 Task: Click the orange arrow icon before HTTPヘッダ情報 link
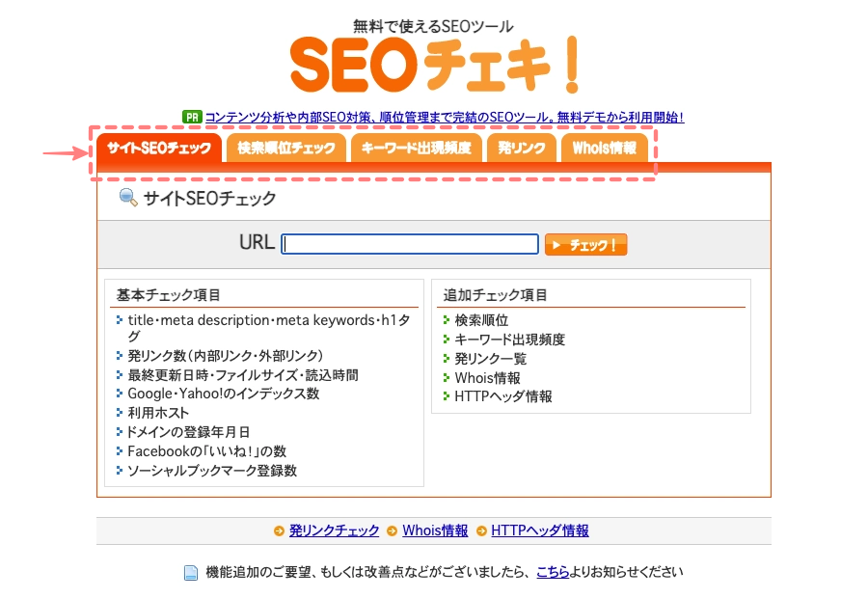(x=481, y=531)
